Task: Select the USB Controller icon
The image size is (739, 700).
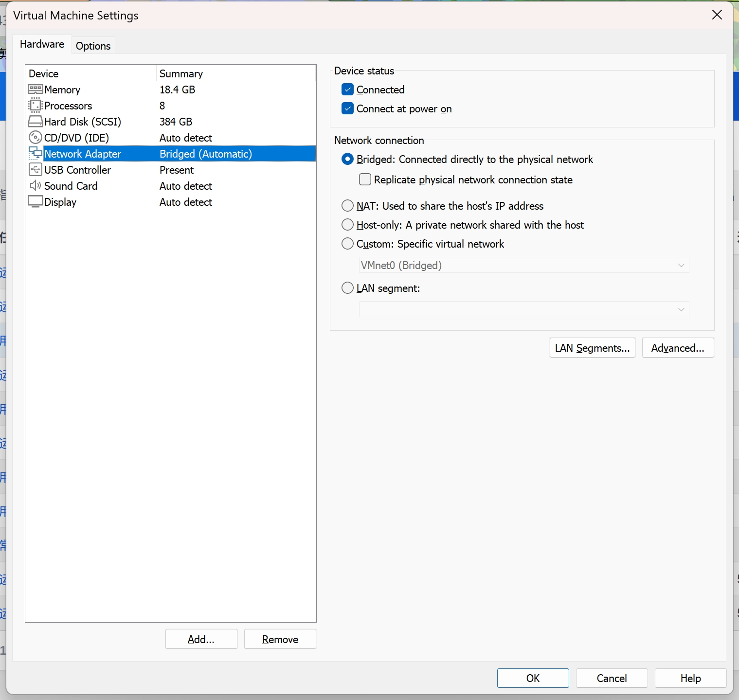Action: click(x=35, y=170)
